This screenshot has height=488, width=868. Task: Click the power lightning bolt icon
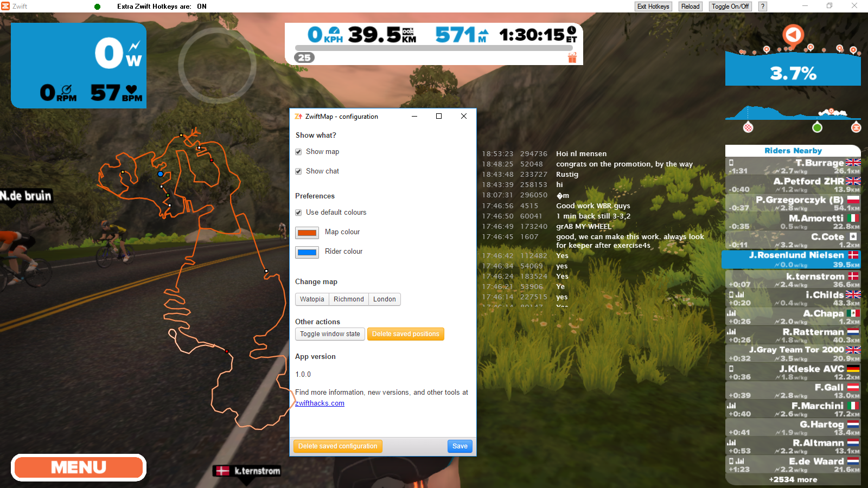tap(135, 47)
